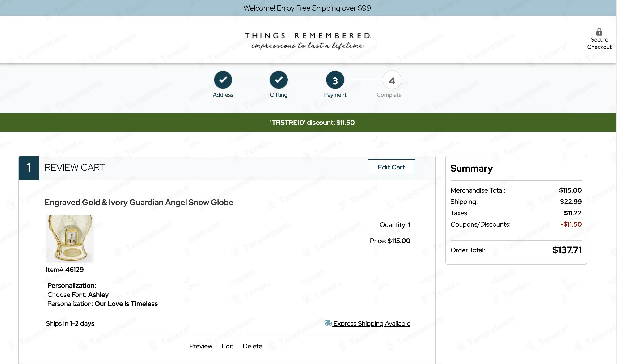The width and height of the screenshot is (617, 364).
Task: Click the Guardian Angel Snow Globe thumbnail
Action: [x=70, y=239]
